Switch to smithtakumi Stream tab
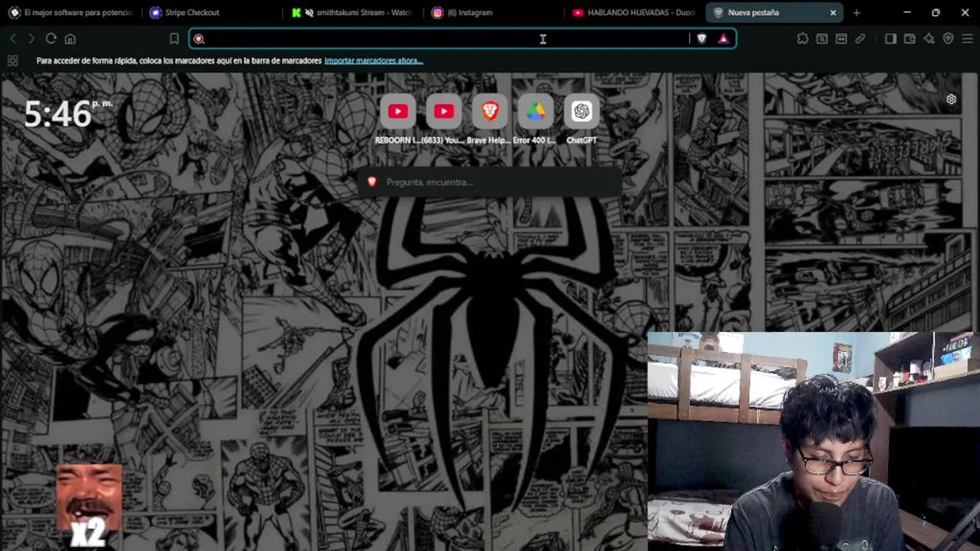This screenshot has width=980, height=551. (x=352, y=13)
